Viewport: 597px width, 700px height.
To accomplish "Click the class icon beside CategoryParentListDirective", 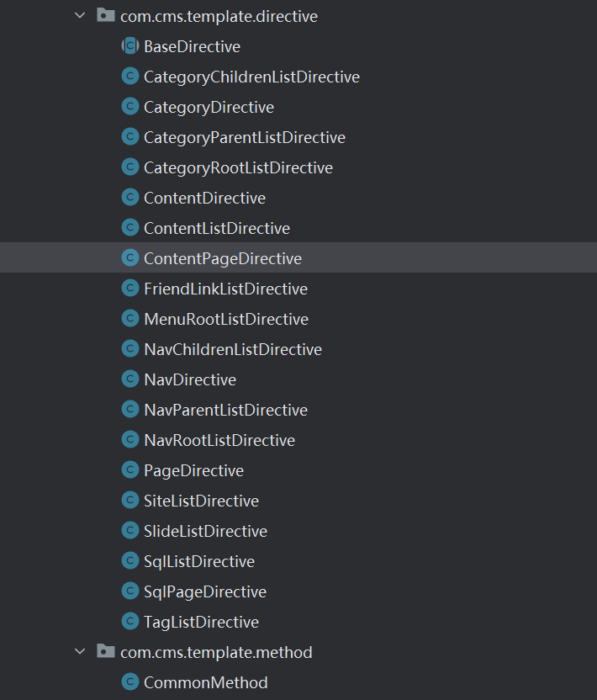I will click(x=130, y=136).
